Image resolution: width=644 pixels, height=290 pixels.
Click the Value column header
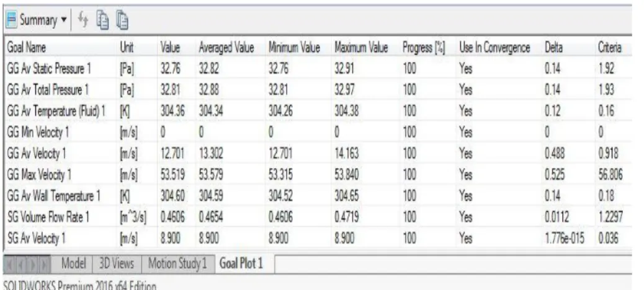(170, 49)
